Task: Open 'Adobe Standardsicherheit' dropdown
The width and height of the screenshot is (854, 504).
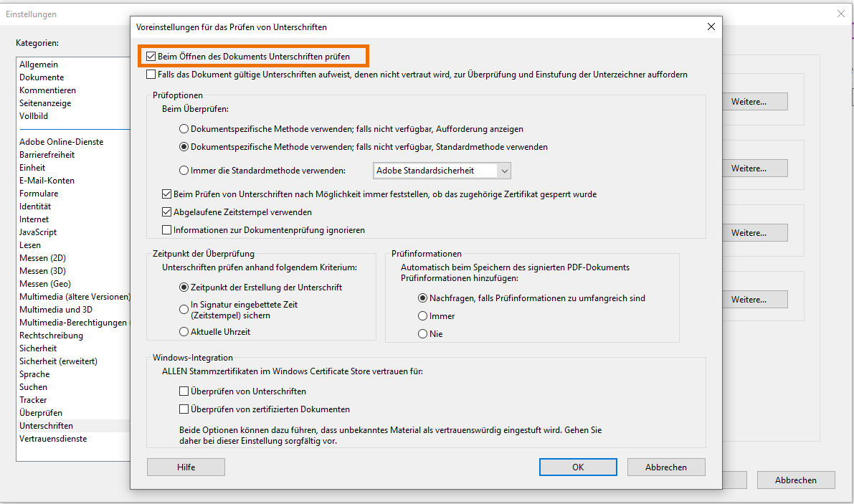Action: click(442, 171)
